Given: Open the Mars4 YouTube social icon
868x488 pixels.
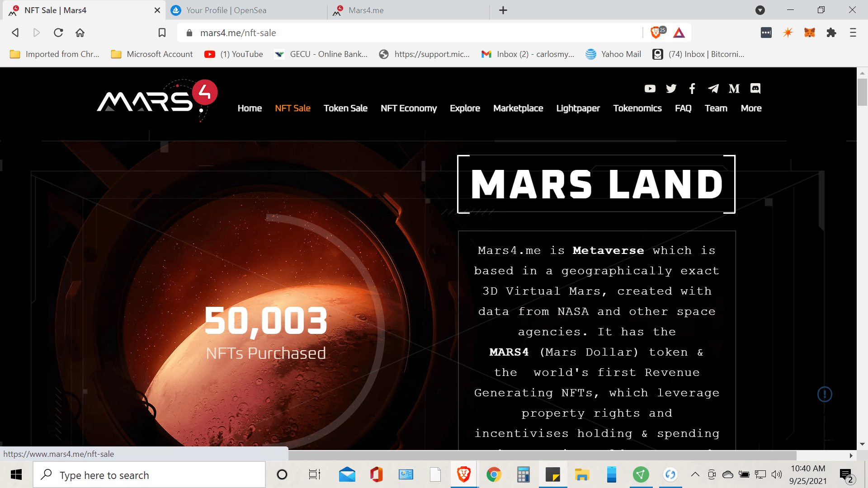Looking at the screenshot, I should [x=650, y=89].
